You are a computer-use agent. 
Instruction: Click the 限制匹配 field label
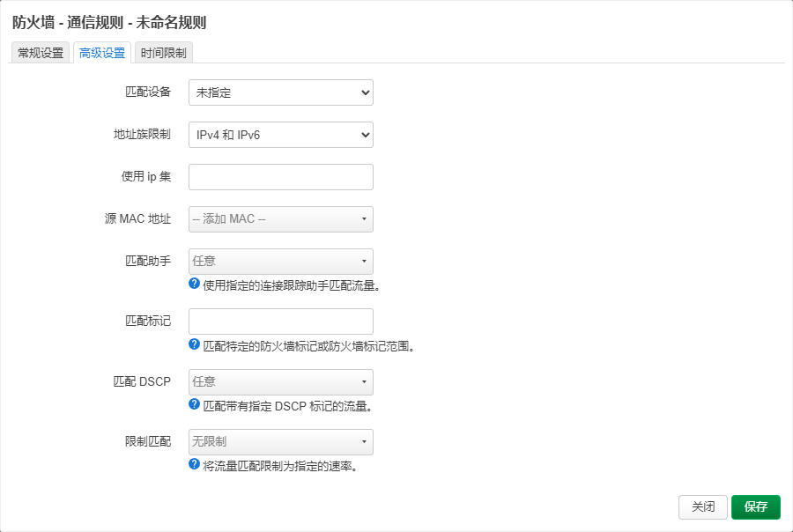coord(148,441)
